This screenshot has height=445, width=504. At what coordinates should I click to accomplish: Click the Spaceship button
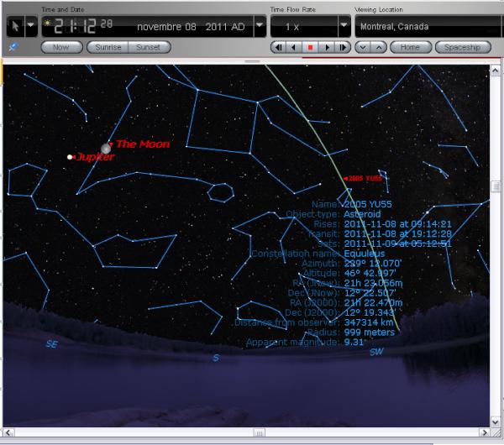pyautogui.click(x=463, y=48)
